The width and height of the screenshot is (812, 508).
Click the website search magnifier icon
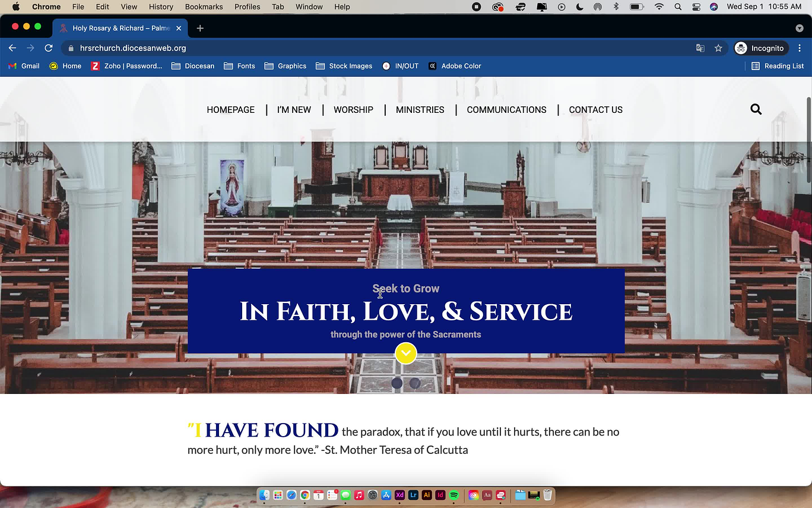pyautogui.click(x=756, y=109)
